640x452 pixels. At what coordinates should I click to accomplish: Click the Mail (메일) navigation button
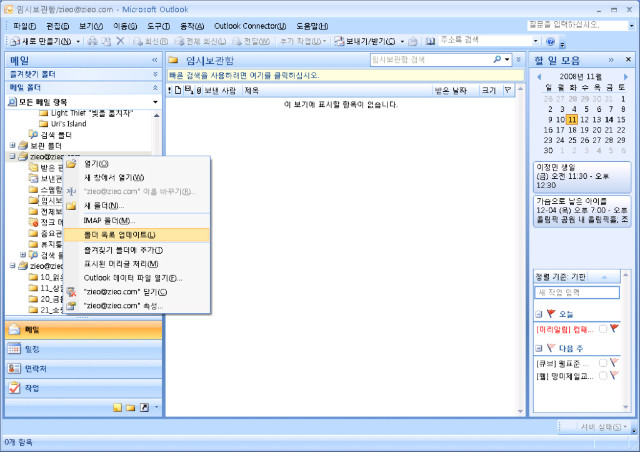click(x=83, y=330)
